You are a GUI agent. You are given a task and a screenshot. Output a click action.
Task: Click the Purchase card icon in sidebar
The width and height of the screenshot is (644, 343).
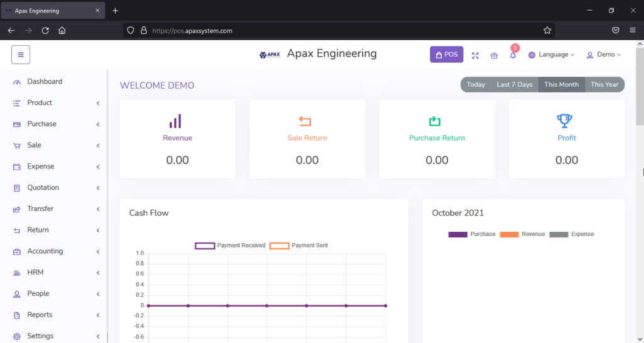click(x=17, y=124)
